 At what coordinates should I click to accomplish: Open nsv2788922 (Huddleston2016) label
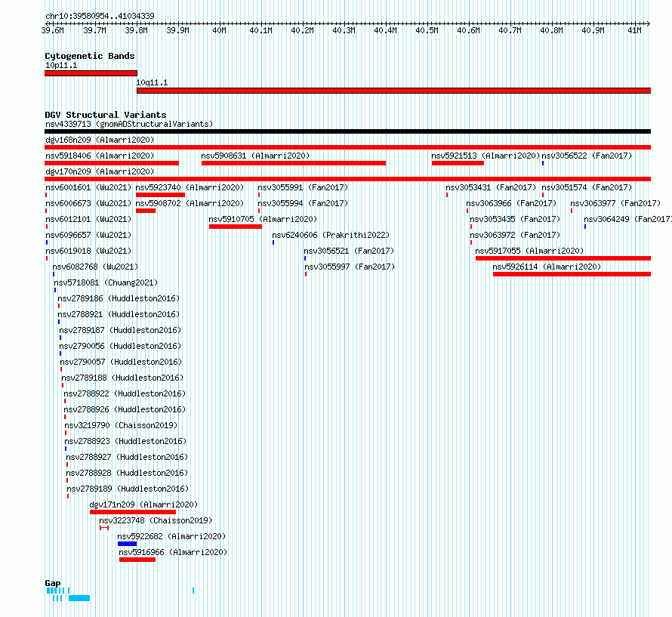tap(125, 393)
